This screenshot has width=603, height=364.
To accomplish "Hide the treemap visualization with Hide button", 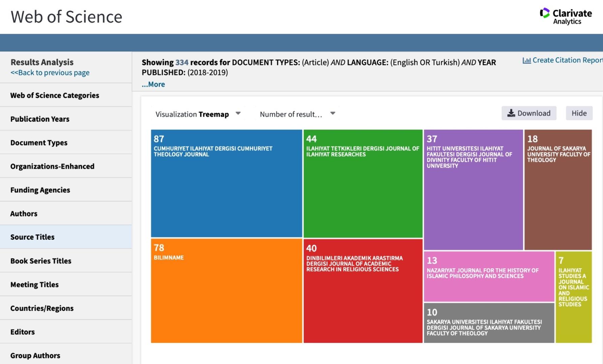I will [x=579, y=113].
